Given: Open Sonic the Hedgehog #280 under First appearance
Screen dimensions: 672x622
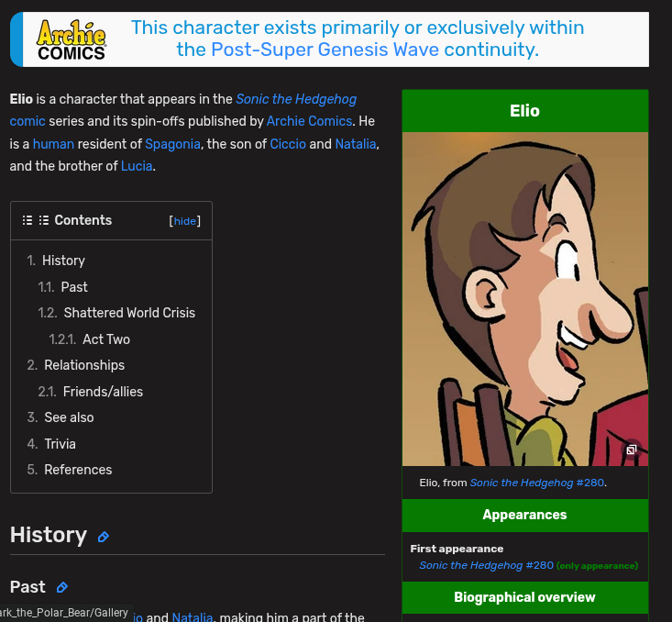Looking at the screenshot, I should (x=487, y=565).
